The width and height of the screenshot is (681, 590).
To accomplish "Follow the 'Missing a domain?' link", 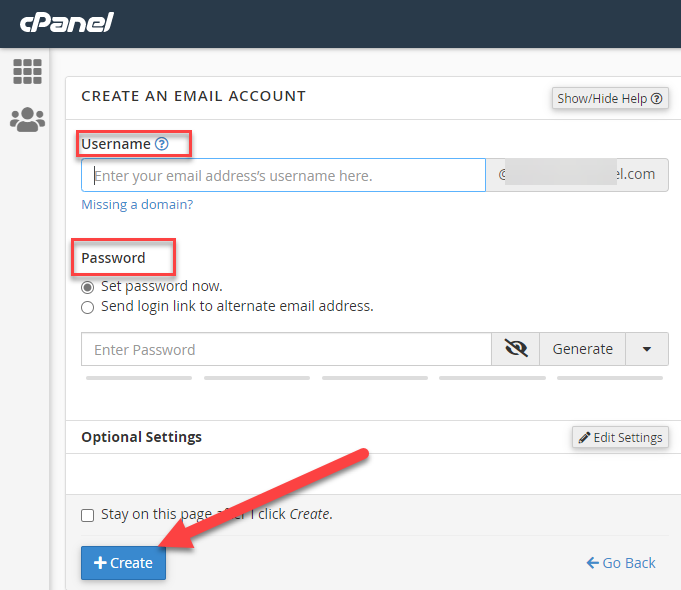I will tap(137, 204).
